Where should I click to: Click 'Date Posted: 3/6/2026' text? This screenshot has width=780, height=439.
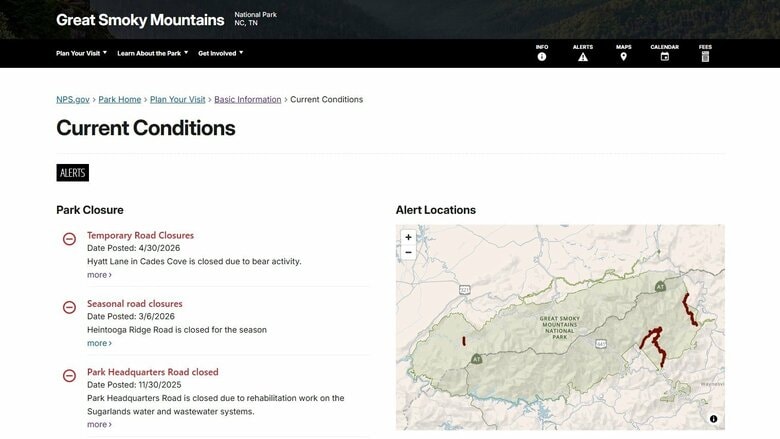(x=131, y=316)
